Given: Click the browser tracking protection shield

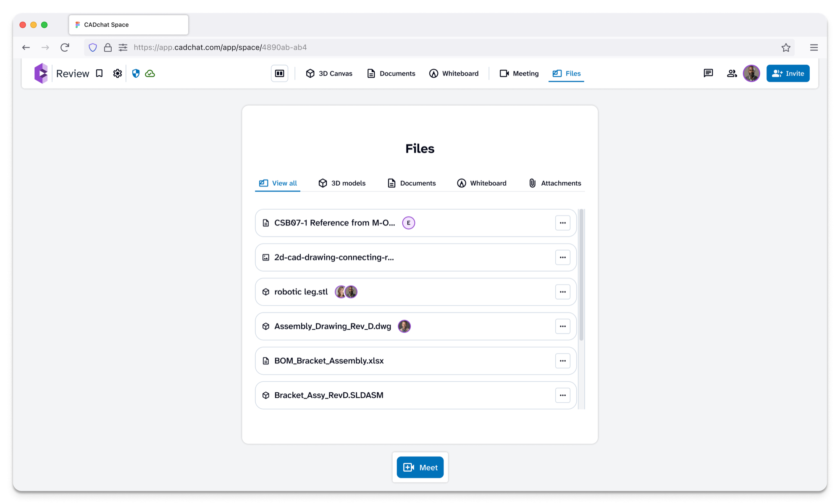Looking at the screenshot, I should 93,47.
